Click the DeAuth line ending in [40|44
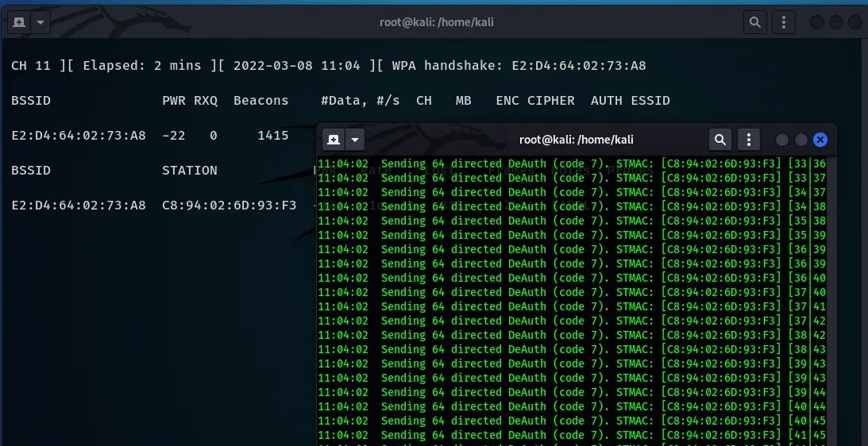 point(572,406)
